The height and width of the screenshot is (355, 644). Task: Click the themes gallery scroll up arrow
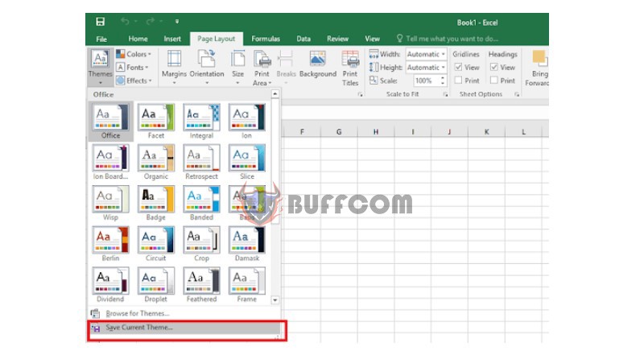pyautogui.click(x=275, y=94)
